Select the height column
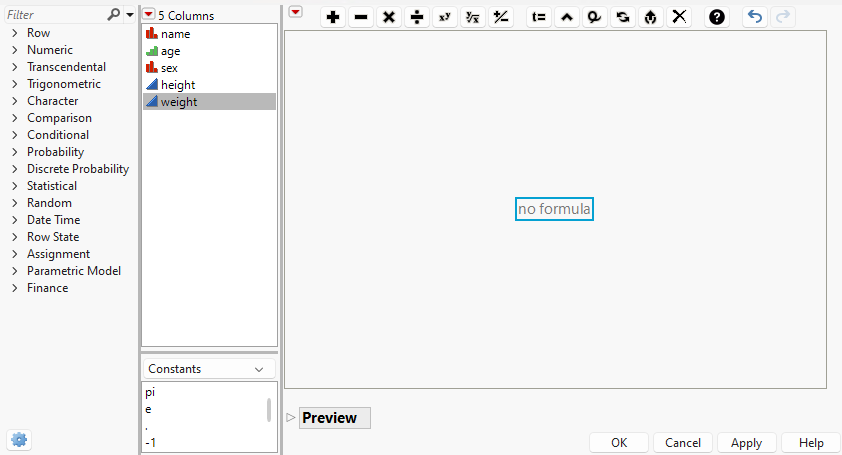This screenshot has height=455, width=842. click(209, 85)
